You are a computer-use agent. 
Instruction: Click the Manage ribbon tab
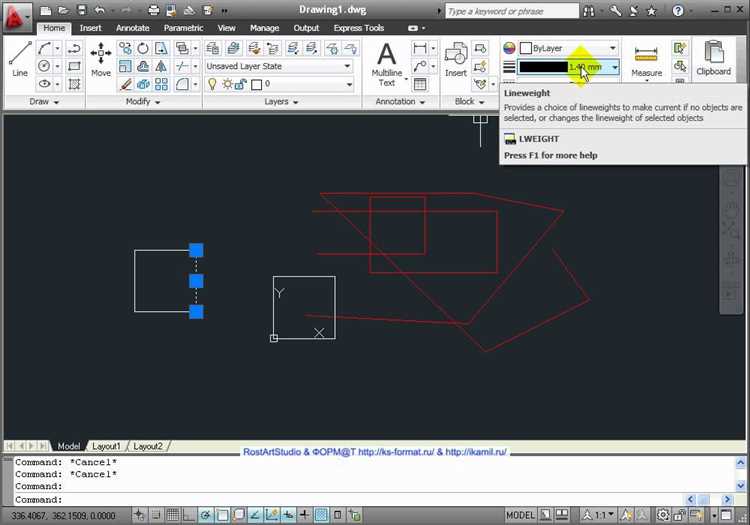(x=265, y=28)
